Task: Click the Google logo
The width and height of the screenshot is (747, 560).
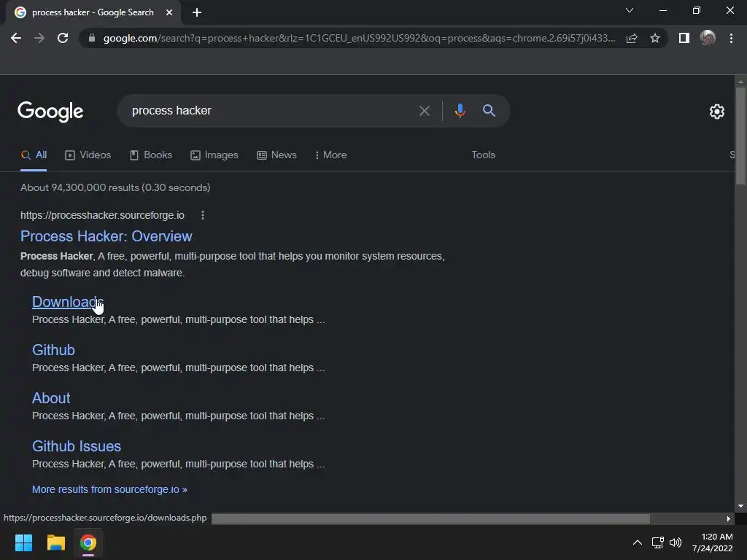Action: coord(50,112)
